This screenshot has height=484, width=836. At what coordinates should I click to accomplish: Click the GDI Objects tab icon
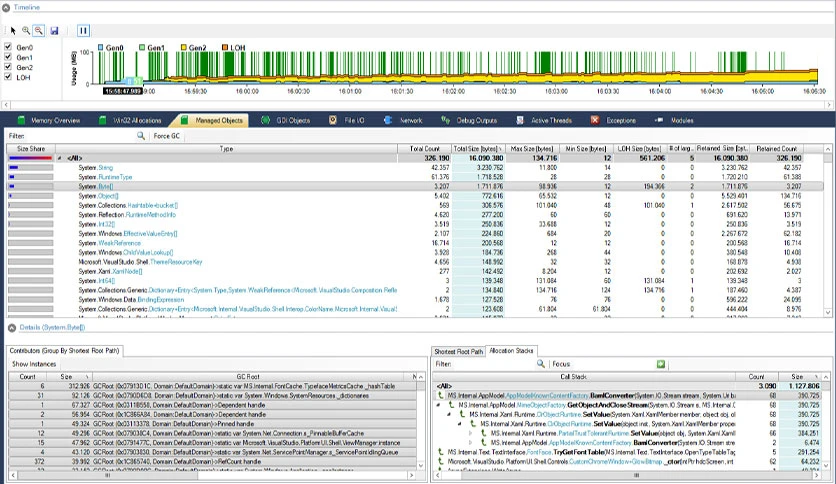coord(266,120)
